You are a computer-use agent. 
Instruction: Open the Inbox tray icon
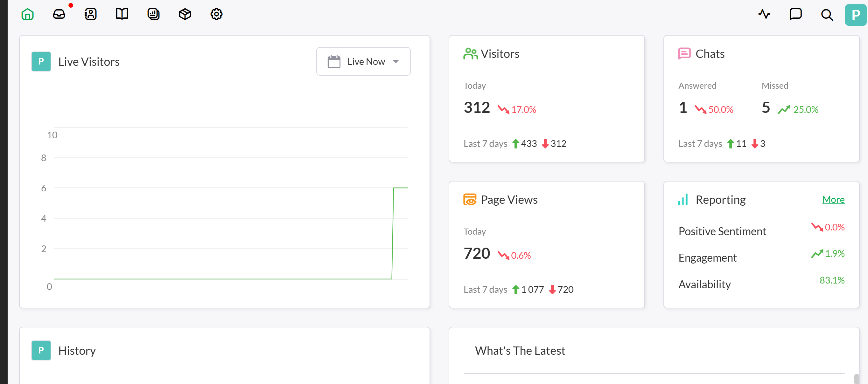(59, 14)
